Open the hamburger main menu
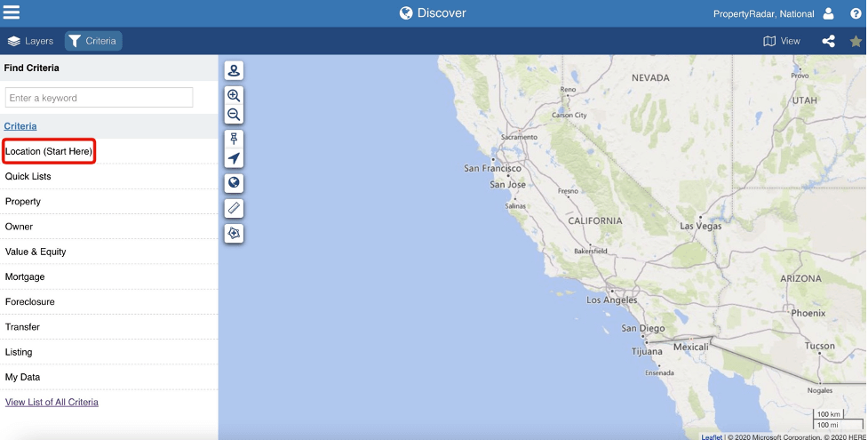The height and width of the screenshot is (440, 868). coord(11,12)
